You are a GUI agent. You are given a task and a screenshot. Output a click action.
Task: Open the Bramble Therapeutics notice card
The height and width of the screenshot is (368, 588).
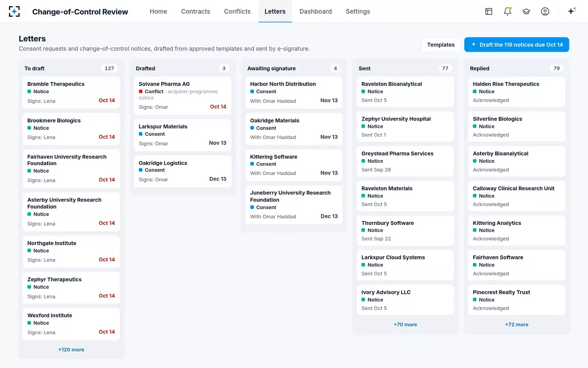coord(71,92)
